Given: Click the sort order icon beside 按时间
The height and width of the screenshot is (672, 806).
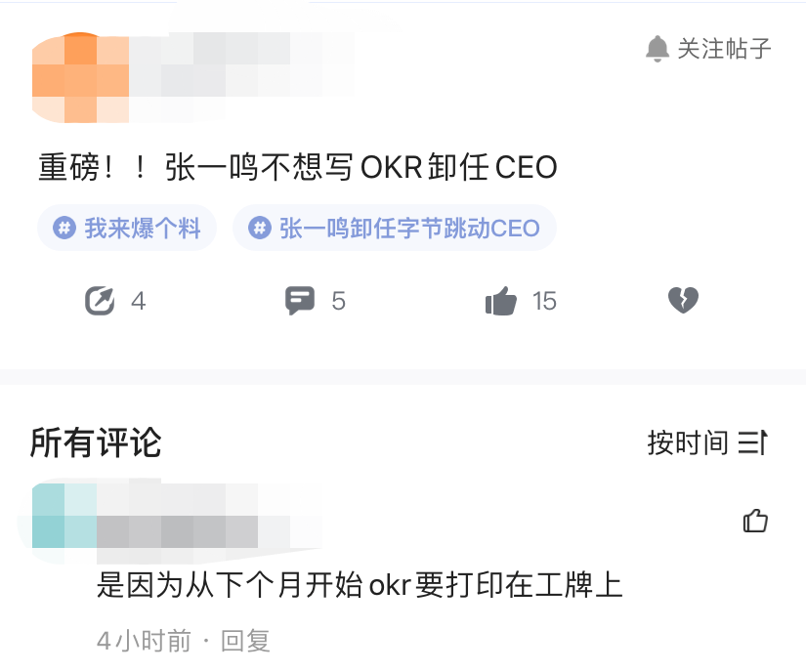Looking at the screenshot, I should pos(752,442).
